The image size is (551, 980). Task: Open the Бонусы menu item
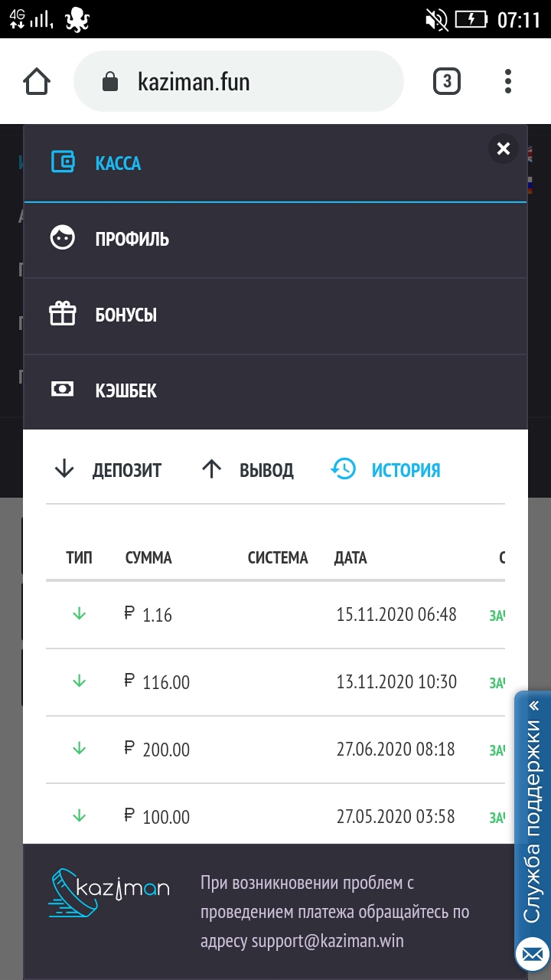pos(126,315)
